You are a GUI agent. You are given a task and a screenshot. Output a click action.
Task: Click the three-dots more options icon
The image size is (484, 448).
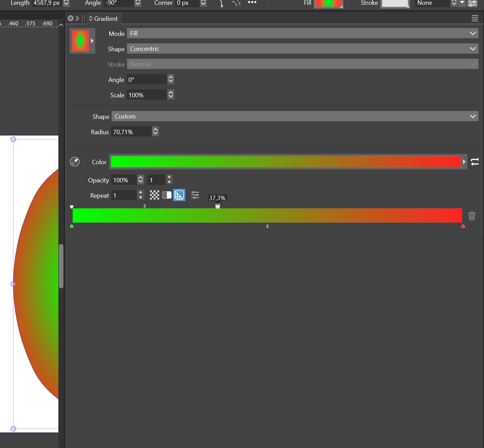coord(252,2)
